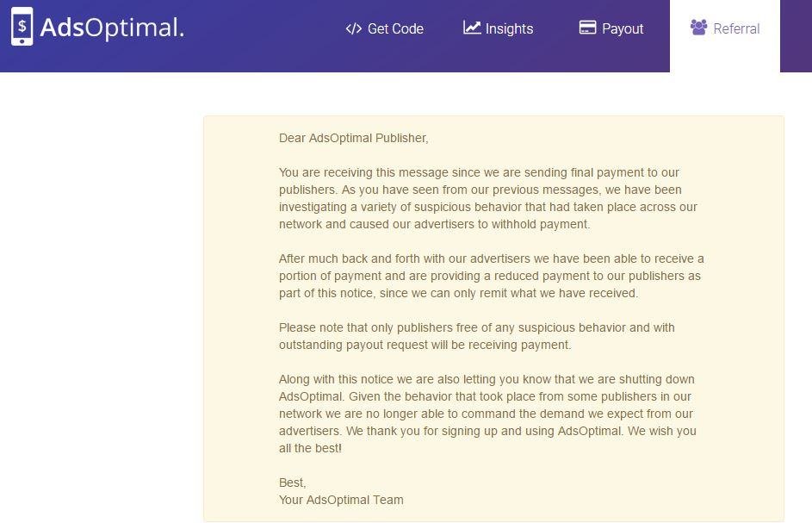
Task: Select the Referral tab label
Action: coord(736,28)
